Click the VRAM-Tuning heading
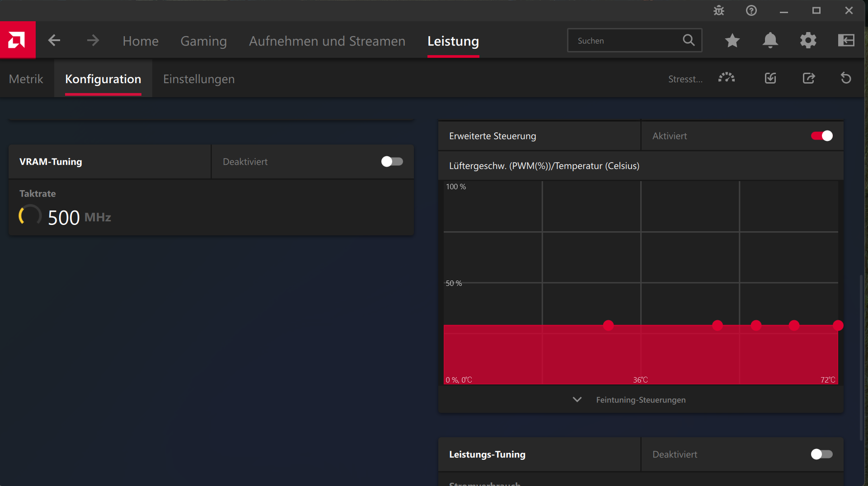Viewport: 868px width, 486px height. point(51,162)
